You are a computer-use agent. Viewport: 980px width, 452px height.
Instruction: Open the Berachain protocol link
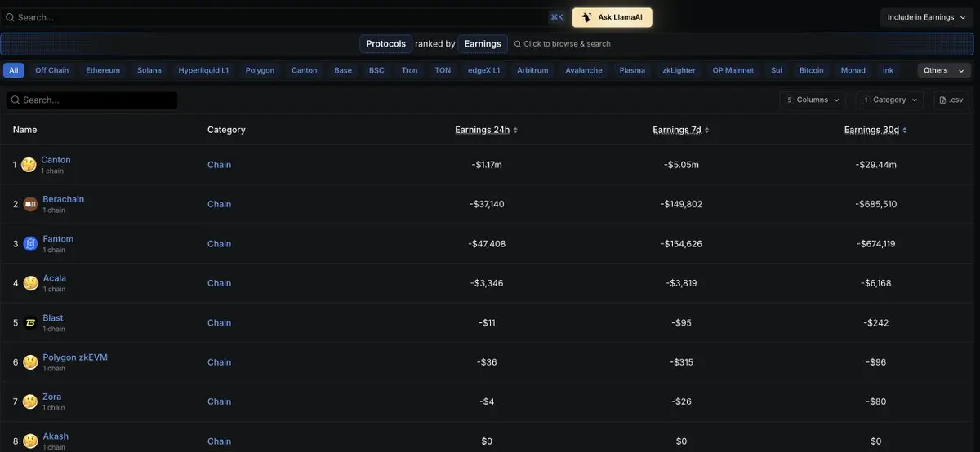pyautogui.click(x=64, y=199)
